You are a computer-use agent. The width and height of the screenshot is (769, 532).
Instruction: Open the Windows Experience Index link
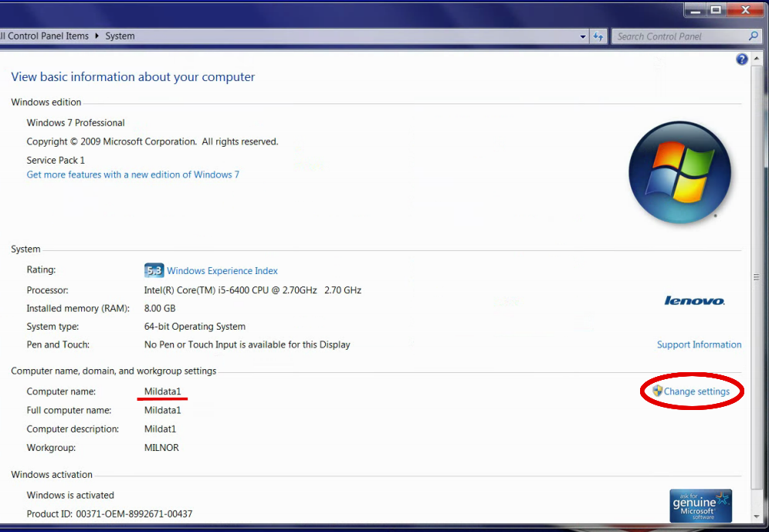[x=222, y=271]
